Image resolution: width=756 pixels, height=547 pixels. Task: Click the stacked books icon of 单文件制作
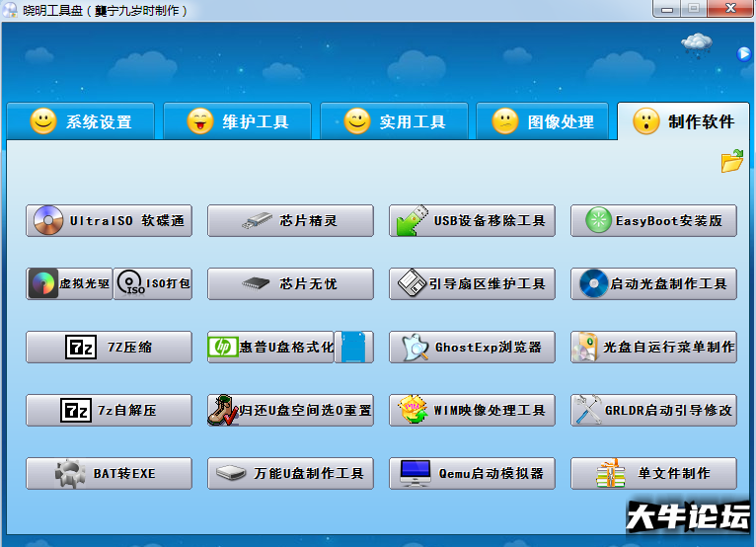(x=610, y=473)
